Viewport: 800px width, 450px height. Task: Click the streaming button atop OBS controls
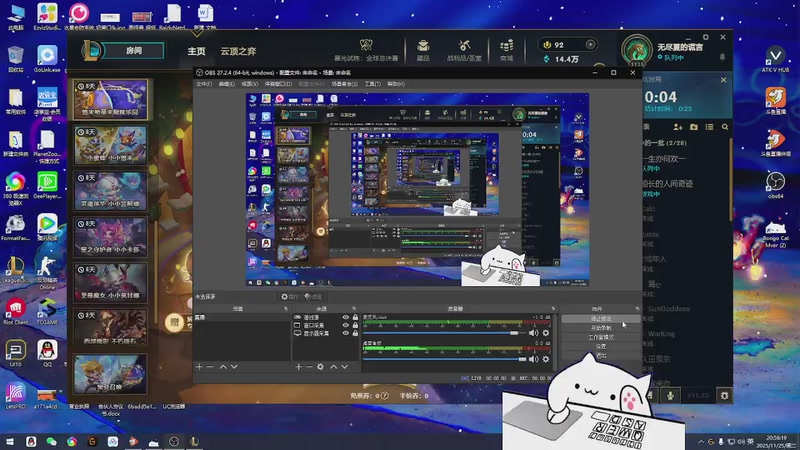click(601, 318)
